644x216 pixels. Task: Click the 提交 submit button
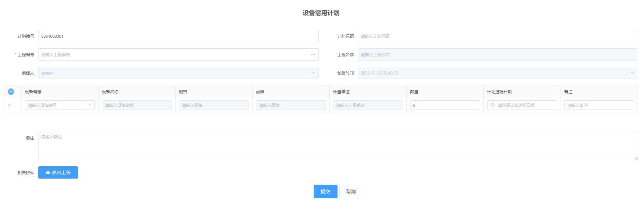point(325,192)
